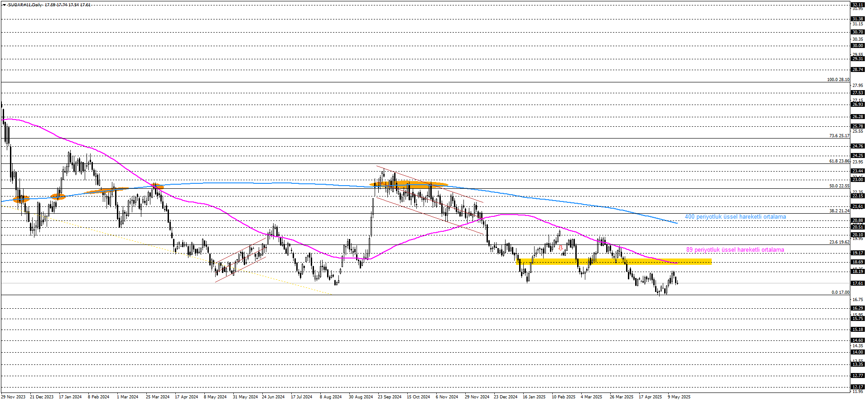The height and width of the screenshot is (402, 868).
Task: Click the '8 Aug 2024' date on time axis
Action: pos(331,397)
